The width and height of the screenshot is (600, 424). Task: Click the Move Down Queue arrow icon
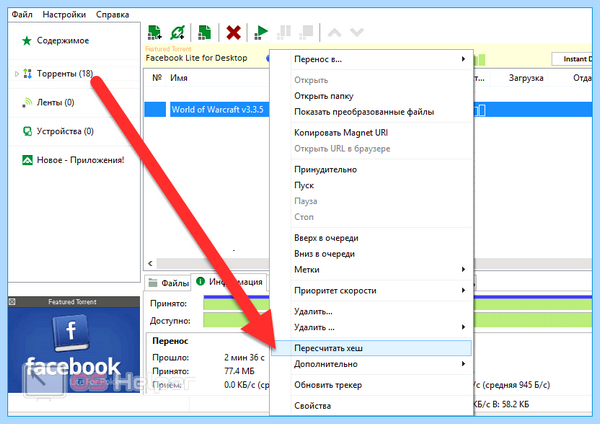(x=357, y=33)
